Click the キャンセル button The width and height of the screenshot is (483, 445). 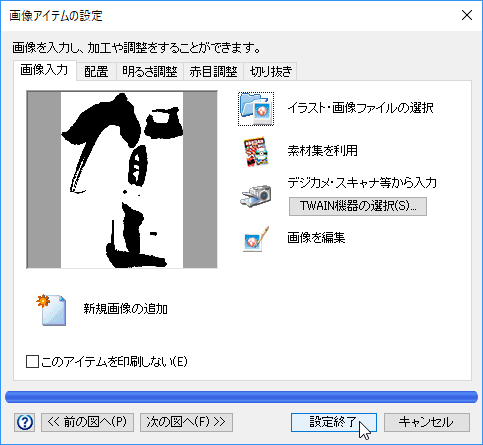[x=427, y=422]
